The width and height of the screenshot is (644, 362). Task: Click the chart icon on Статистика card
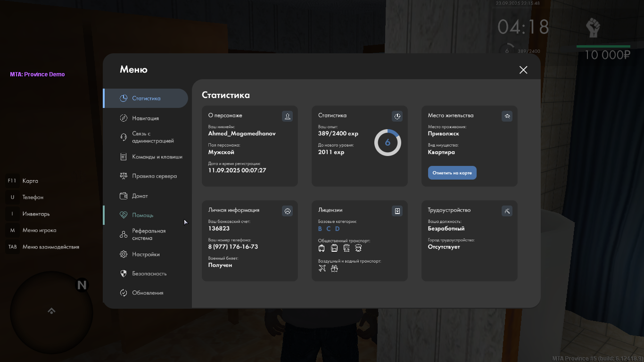click(397, 116)
